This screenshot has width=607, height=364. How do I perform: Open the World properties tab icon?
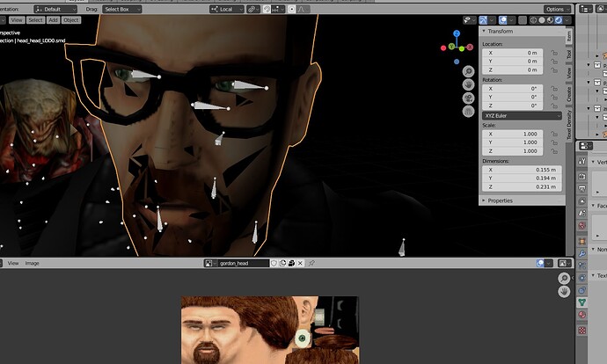pyautogui.click(x=581, y=225)
